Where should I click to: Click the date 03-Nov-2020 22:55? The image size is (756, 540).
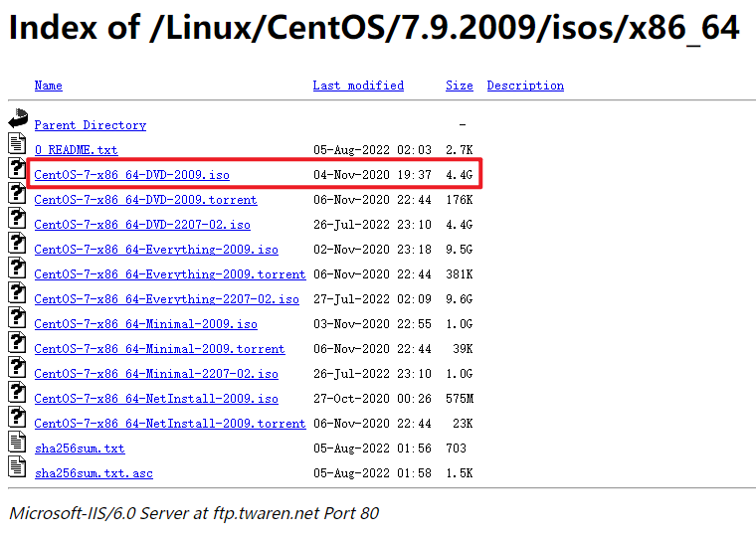point(372,324)
